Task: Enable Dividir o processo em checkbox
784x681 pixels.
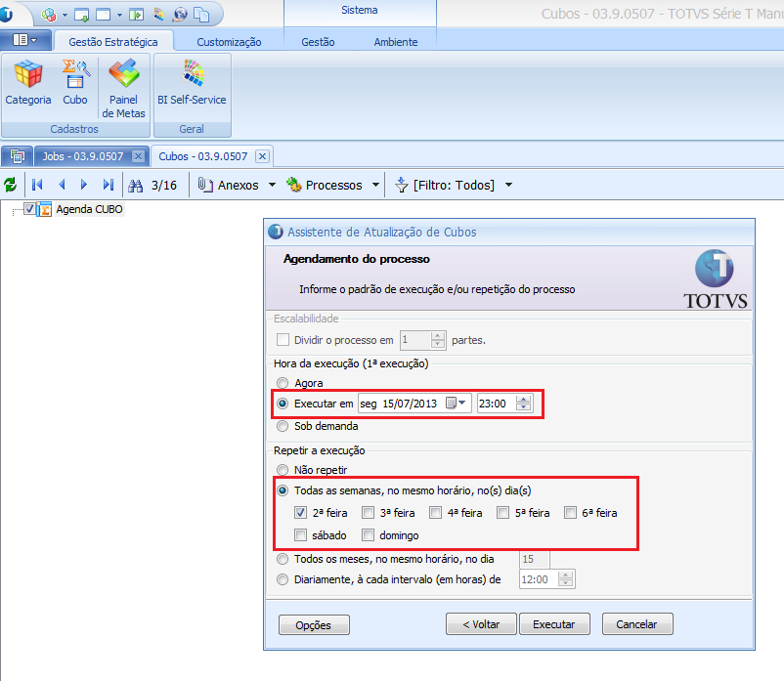Action: click(283, 340)
